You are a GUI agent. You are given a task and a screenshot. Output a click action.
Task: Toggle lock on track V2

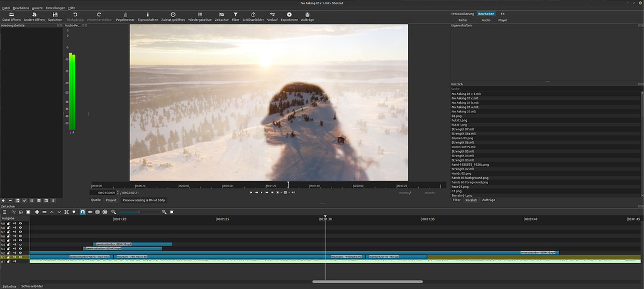pyautogui.click(x=8, y=253)
